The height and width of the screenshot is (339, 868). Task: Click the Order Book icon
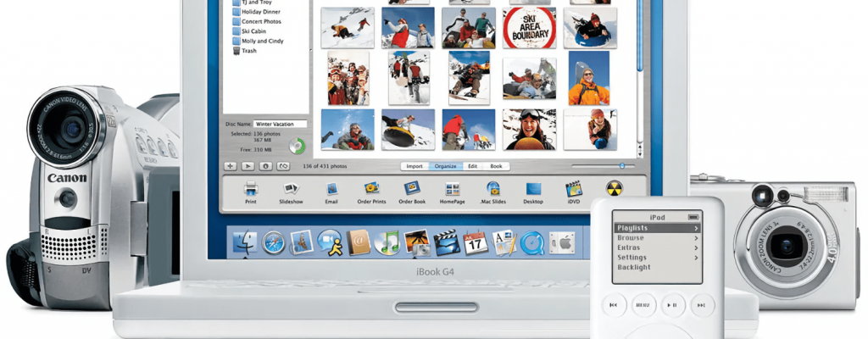pyautogui.click(x=412, y=189)
